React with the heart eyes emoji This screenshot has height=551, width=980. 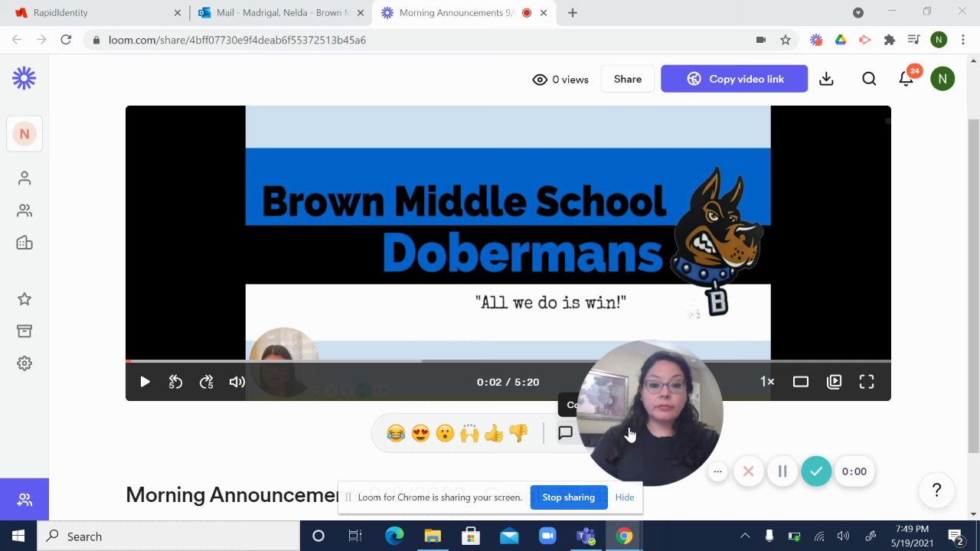(x=420, y=434)
